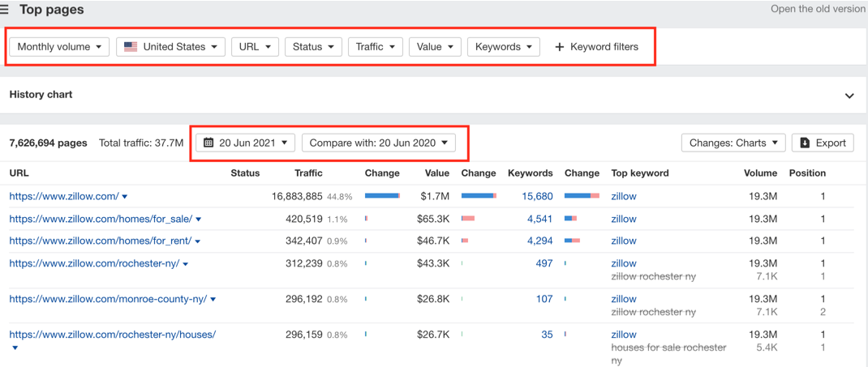Screen dimensions: 868x367
Task: Open the hamburger menu beside Top pages
Action: (4, 10)
